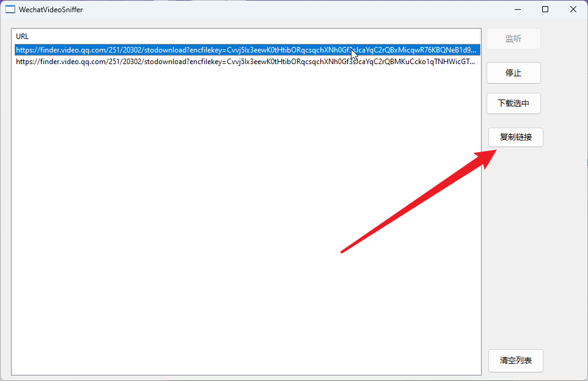Click empty title bar space beside the window title

[x=275, y=9]
